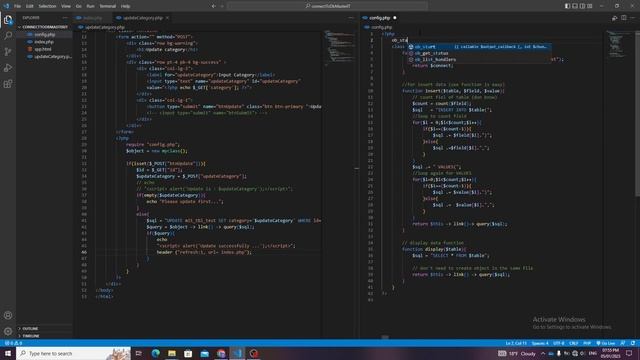Viewport: 640px width, 360px height.
Task: Open updateCategory.php in the Explorer tree
Action: point(44,57)
